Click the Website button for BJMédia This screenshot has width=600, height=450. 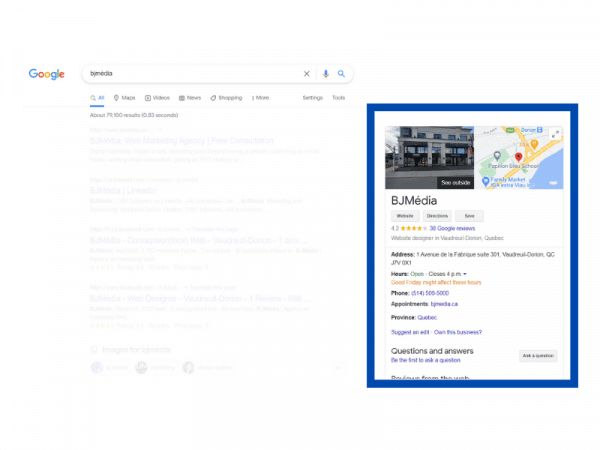pos(405,216)
